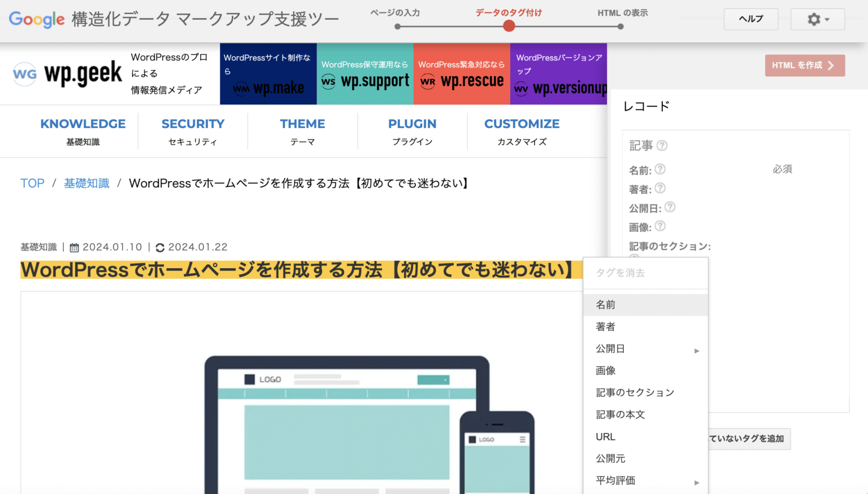Select 記事の本文 from the tag menu

[620, 414]
